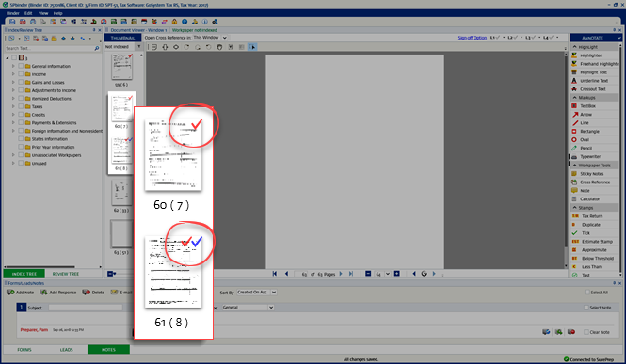
Task: Open the Help menu
Action: point(57,13)
